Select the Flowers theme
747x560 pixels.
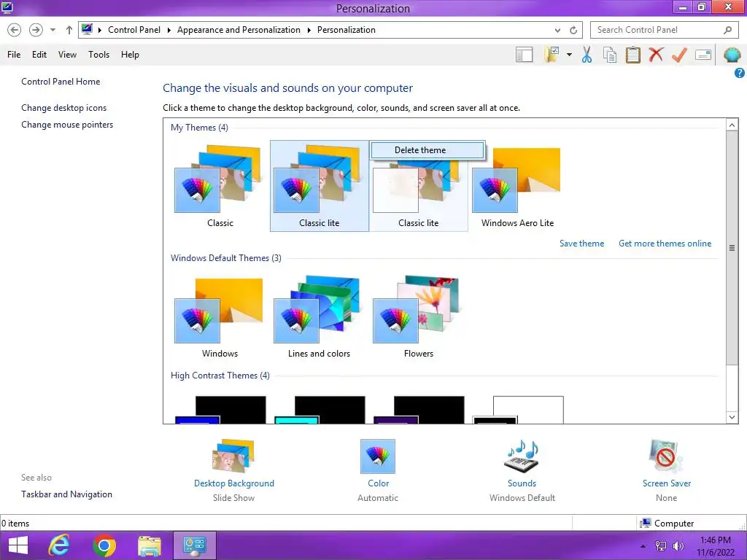coord(418,316)
